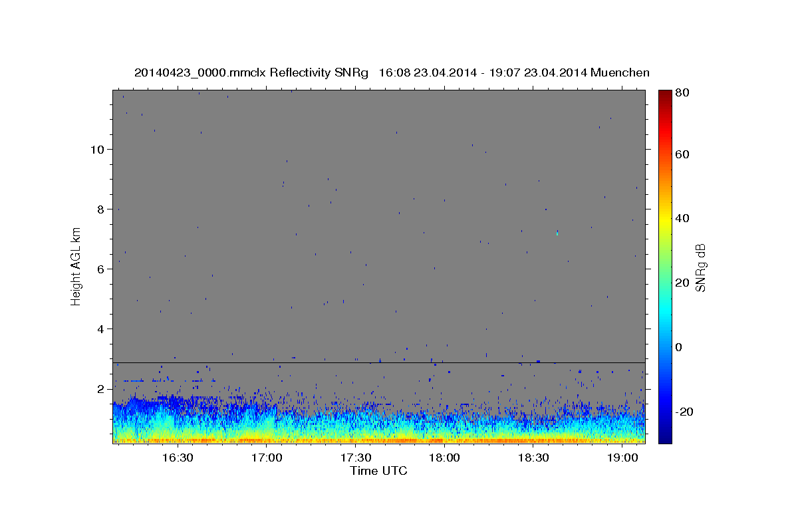The height and width of the screenshot is (532, 798).
Task: Click the 'Height AGL km' y-axis label
Action: [x=76, y=266]
